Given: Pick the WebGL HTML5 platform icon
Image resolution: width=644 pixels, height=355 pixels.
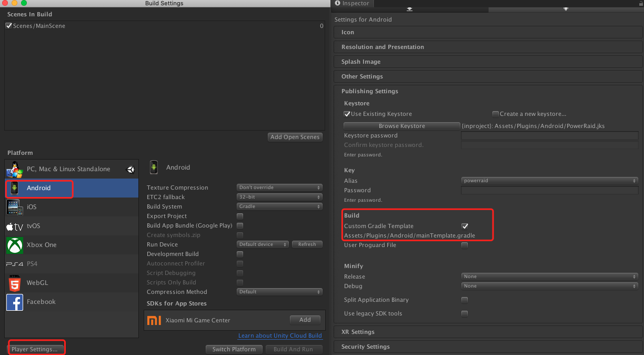Looking at the screenshot, I should click(14, 283).
